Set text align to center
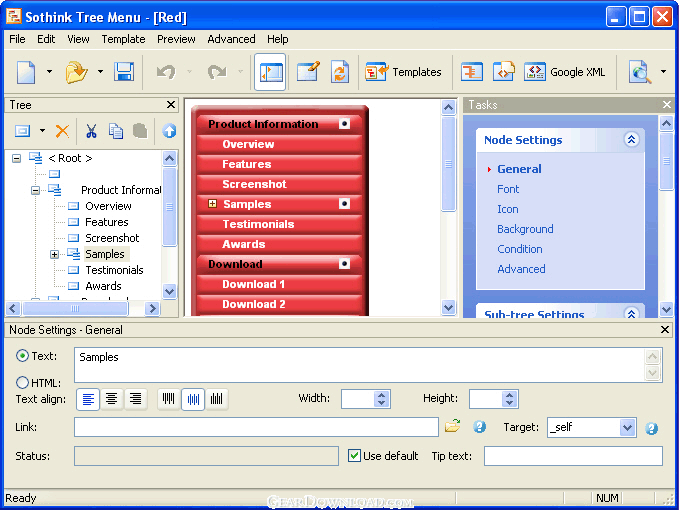Image resolution: width=680 pixels, height=510 pixels. click(112, 399)
